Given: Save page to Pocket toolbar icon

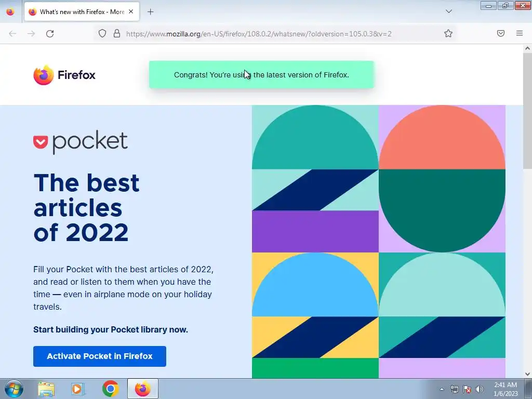Looking at the screenshot, I should (500, 33).
